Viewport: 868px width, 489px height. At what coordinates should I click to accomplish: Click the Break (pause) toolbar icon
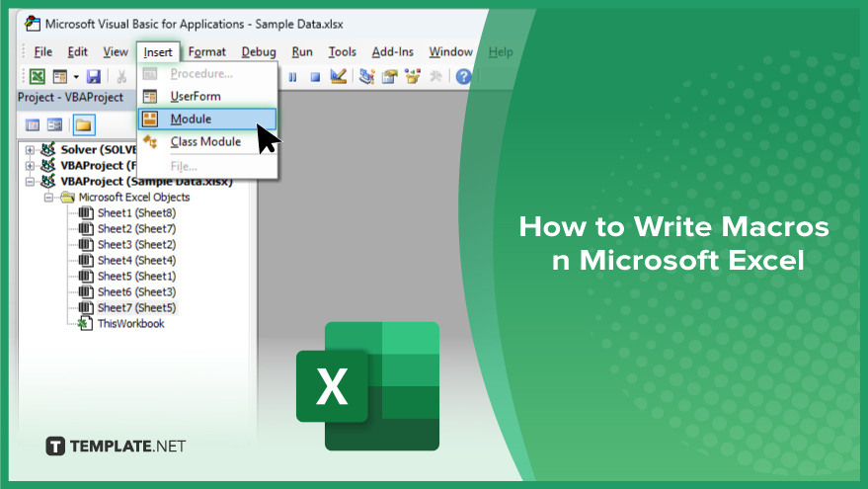point(293,77)
